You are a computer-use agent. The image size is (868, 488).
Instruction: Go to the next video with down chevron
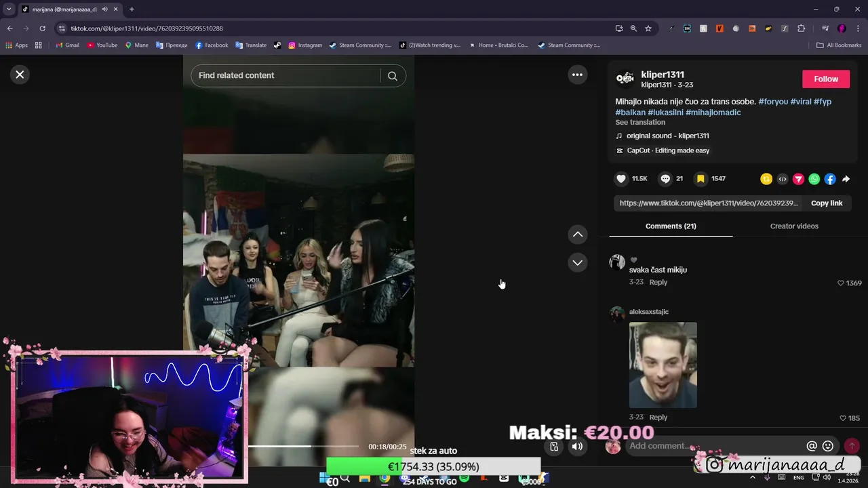[578, 262]
